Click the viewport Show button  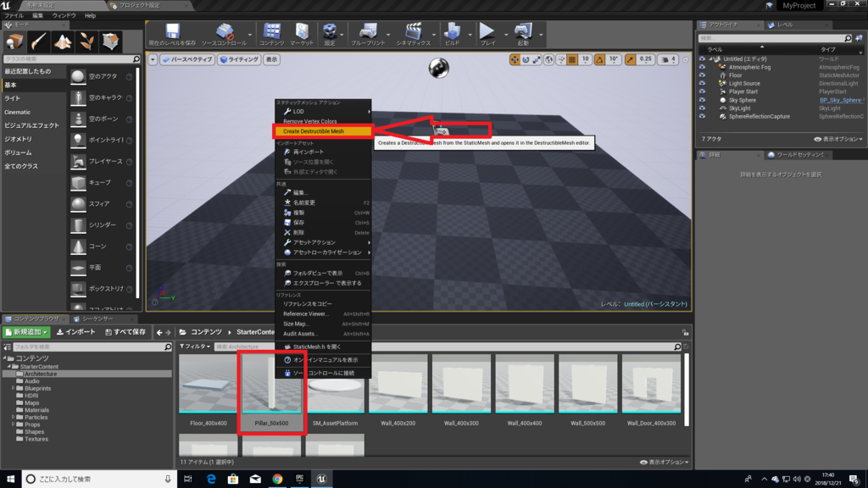click(271, 60)
